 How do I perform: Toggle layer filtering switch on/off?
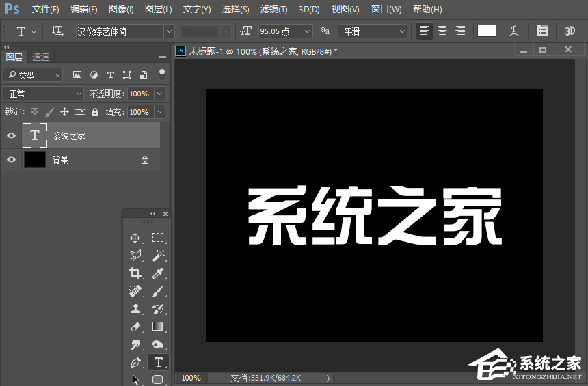point(162,74)
